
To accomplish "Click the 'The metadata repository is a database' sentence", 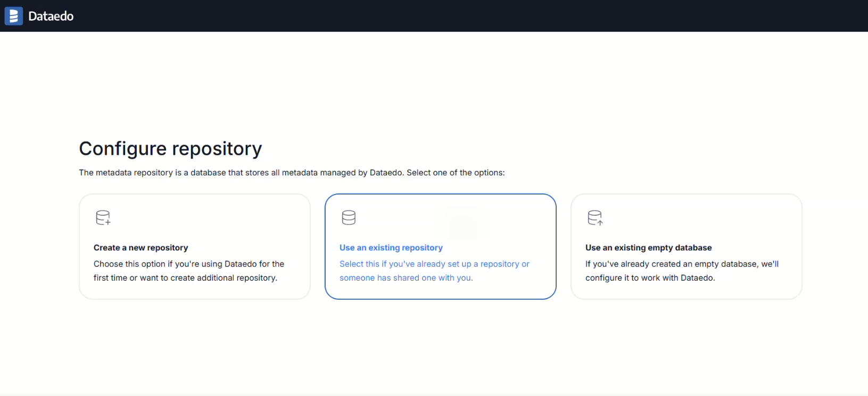I will 292,173.
